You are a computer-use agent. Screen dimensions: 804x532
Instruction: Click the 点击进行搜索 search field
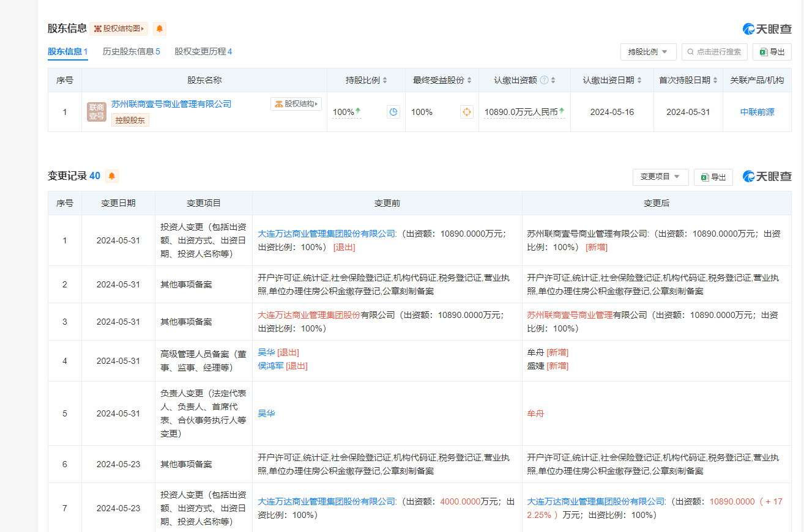(x=715, y=52)
